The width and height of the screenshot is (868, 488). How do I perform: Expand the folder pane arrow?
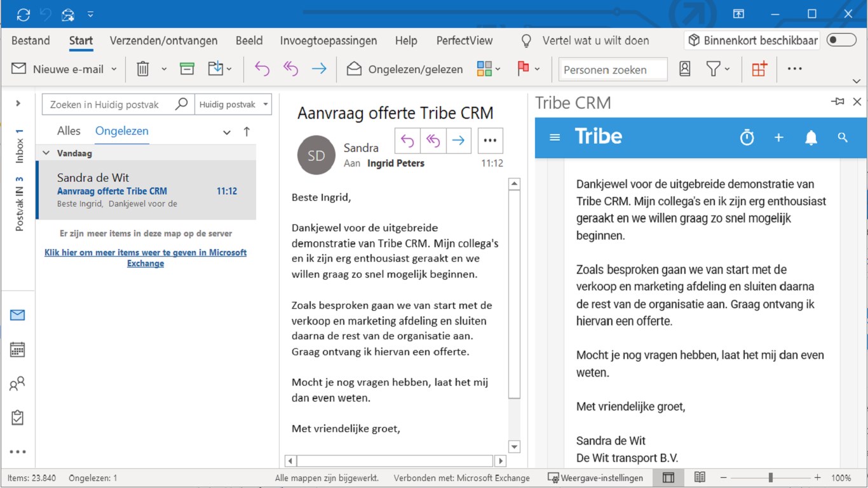pos(18,103)
